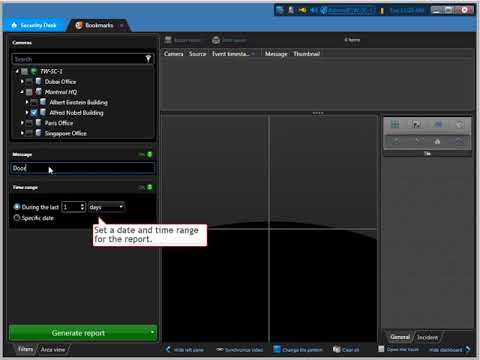Open the Security Desk home tab
The width and height of the screenshot is (480, 360).
click(x=34, y=25)
